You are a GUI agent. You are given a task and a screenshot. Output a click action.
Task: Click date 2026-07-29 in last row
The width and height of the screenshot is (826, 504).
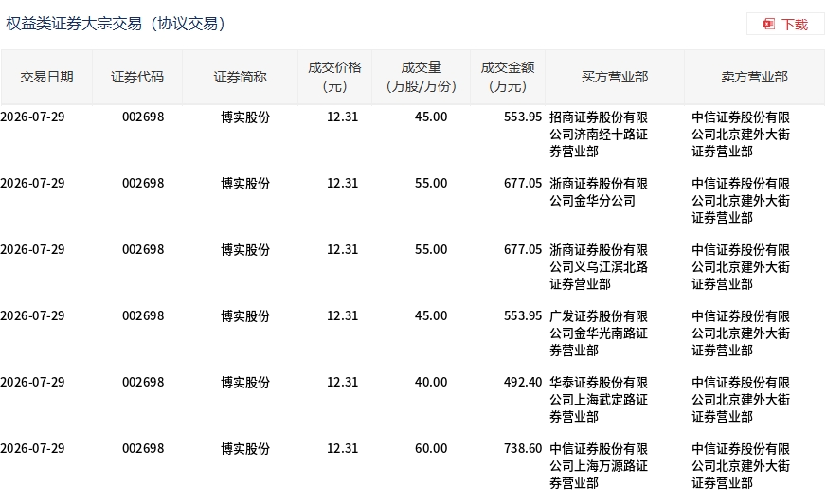32,449
